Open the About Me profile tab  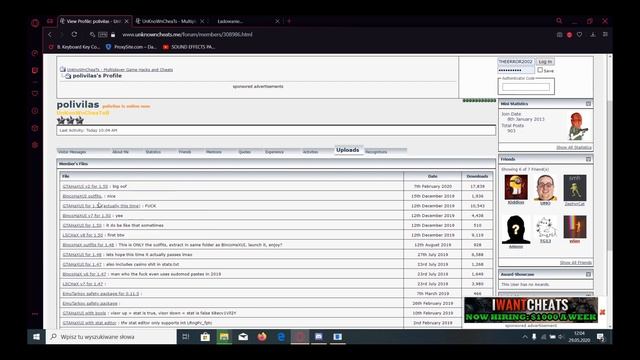pos(120,152)
